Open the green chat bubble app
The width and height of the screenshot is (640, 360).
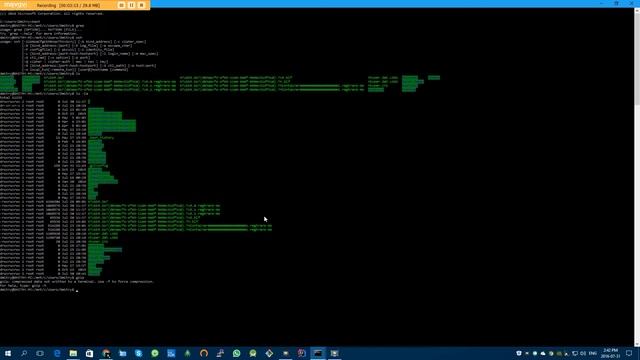[155, 353]
